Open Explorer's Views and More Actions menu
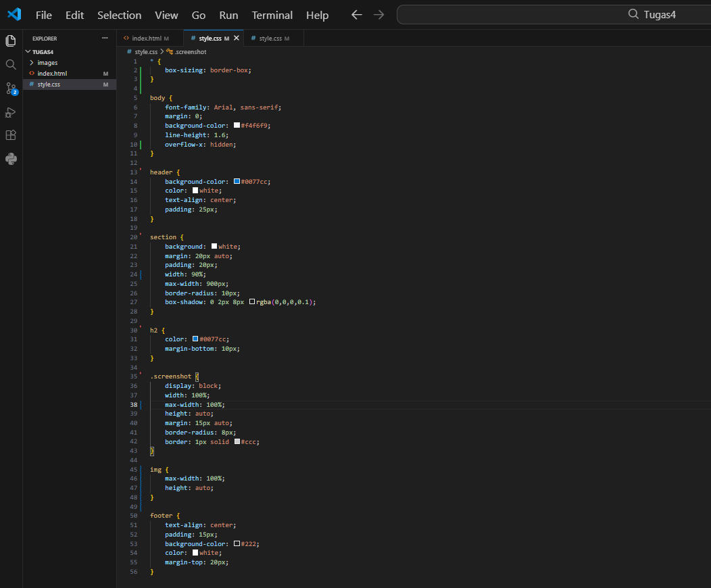Screen dimensions: 711x588 pos(105,39)
